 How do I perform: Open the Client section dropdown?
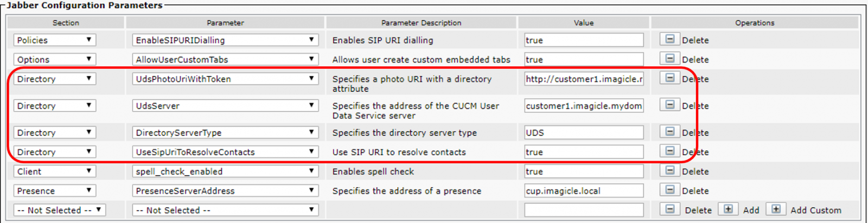tap(54, 171)
